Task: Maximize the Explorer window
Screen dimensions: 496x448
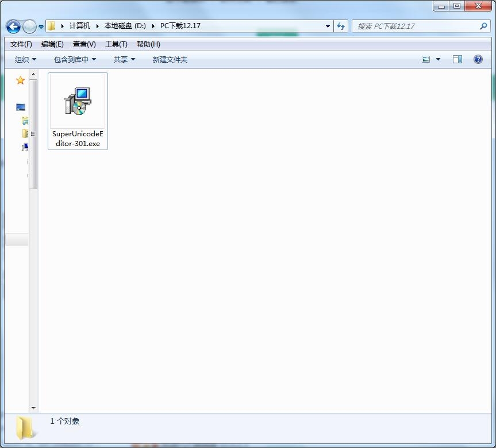Action: tap(457, 6)
